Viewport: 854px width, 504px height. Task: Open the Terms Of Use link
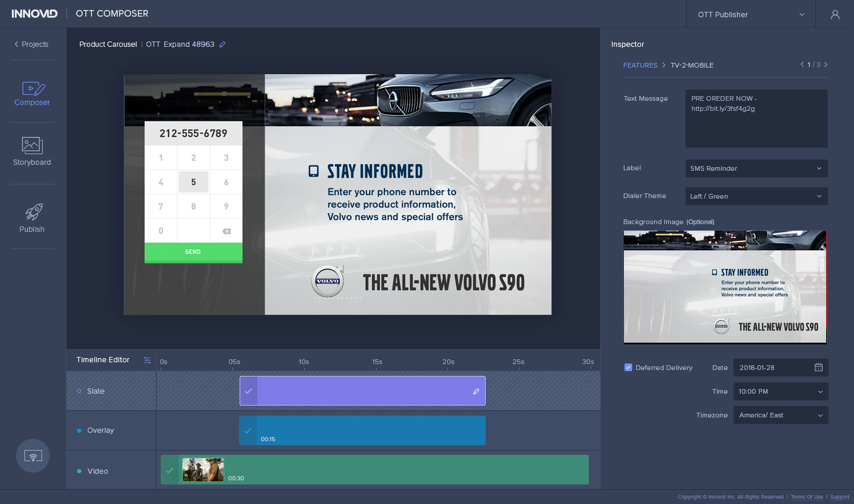coord(807,497)
